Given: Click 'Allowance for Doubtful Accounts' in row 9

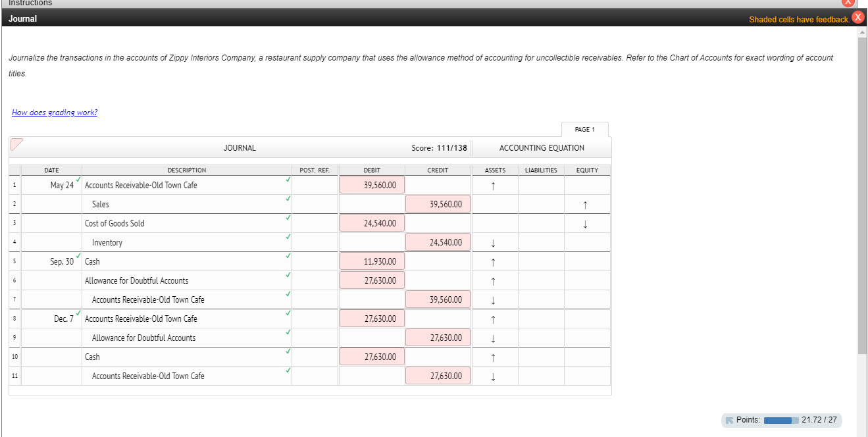Looking at the screenshot, I should click(143, 338).
